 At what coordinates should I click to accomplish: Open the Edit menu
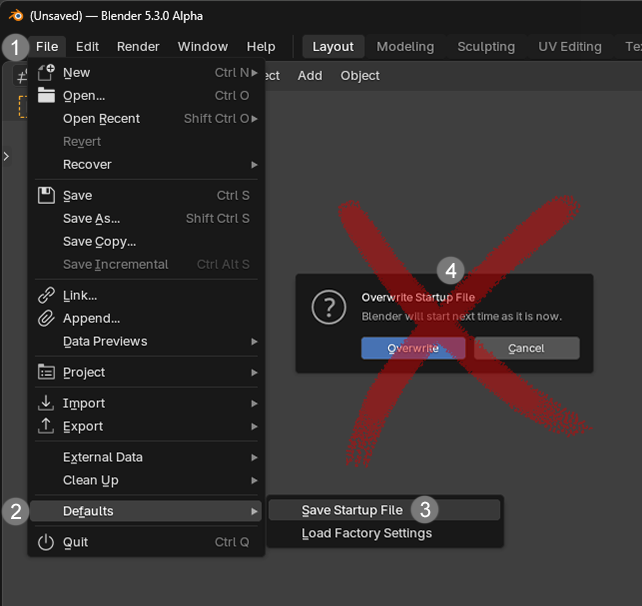[87, 47]
